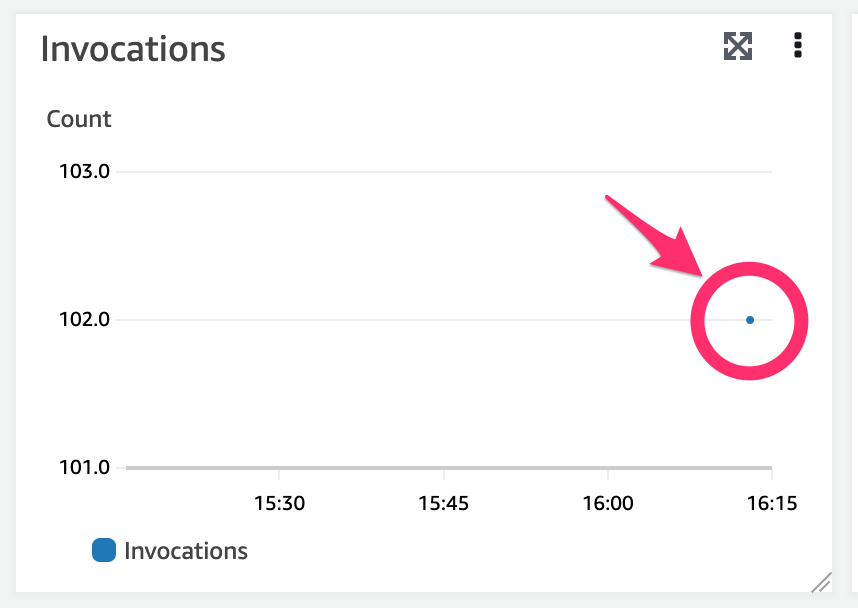Click the 102.0 gridline value

(x=85, y=320)
